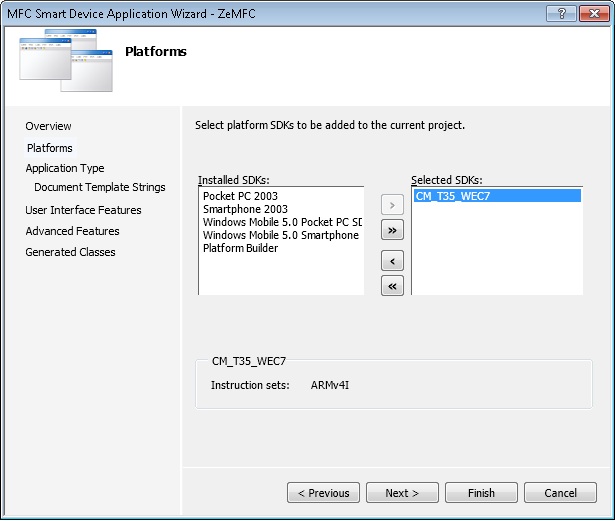Image resolution: width=615 pixels, height=521 pixels.
Task: Open the Overview wizard page
Action: (48, 126)
